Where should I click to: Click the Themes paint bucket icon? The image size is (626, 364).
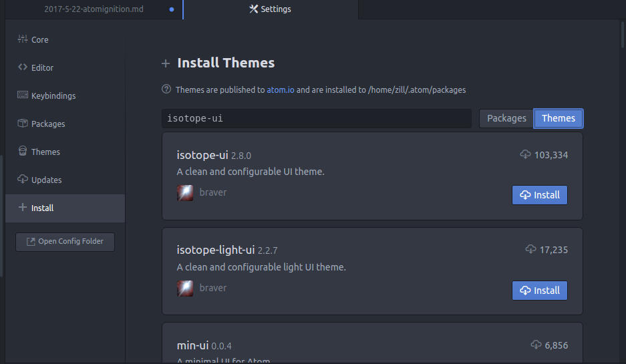click(23, 151)
